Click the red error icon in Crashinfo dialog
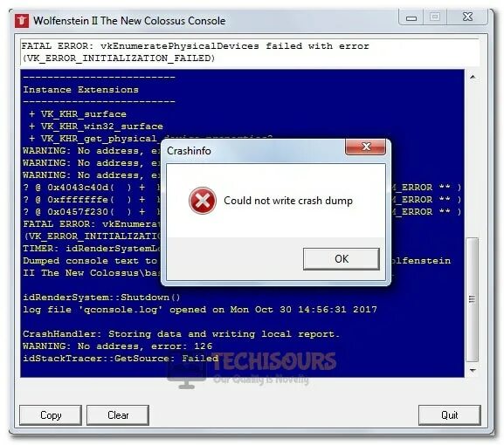 tap(203, 201)
